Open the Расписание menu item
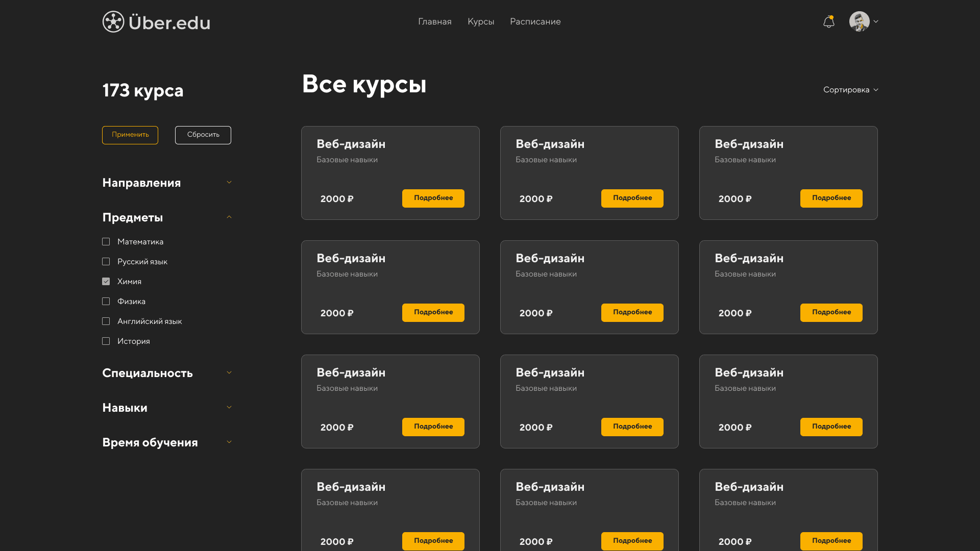This screenshot has width=980, height=551. coord(535,21)
